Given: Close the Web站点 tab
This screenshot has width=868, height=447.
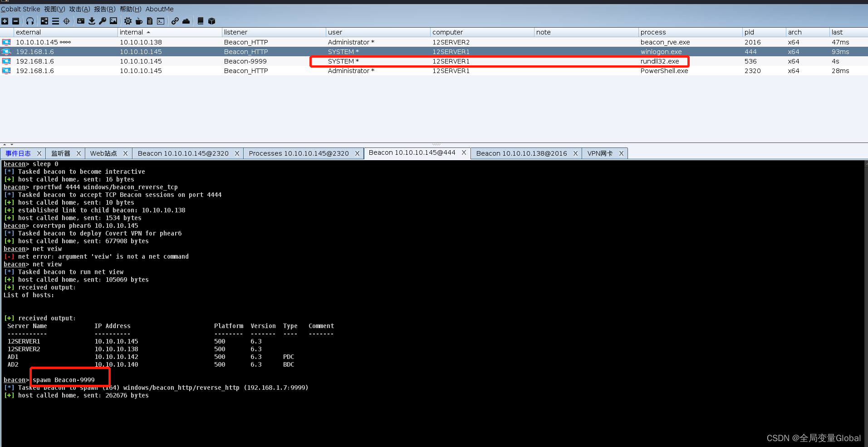Looking at the screenshot, I should tap(125, 153).
